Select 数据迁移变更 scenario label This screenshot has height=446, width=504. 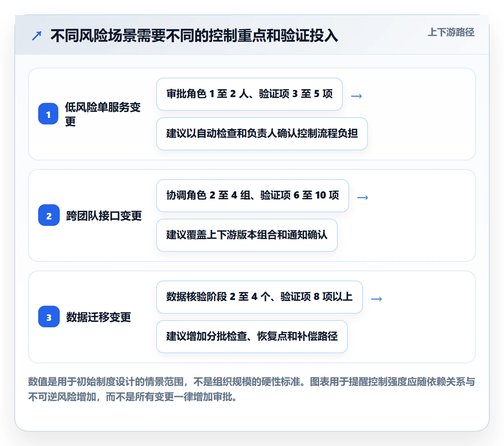pyautogui.click(x=99, y=317)
